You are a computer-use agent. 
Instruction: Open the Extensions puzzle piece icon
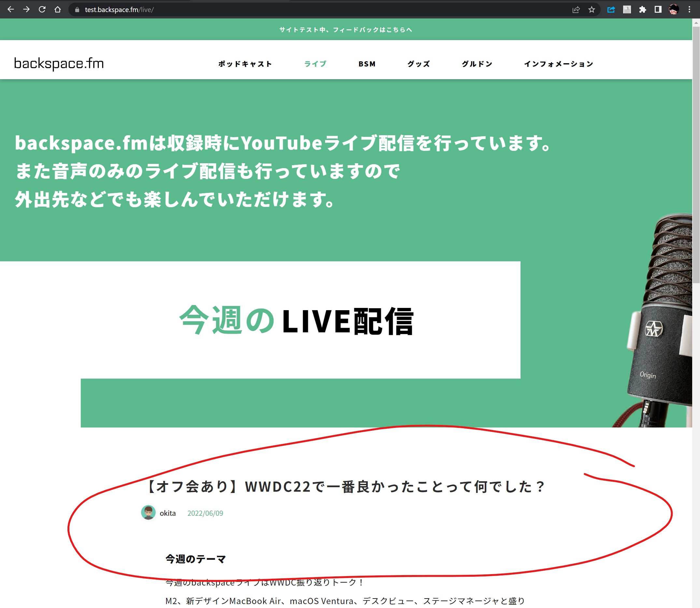[642, 9]
